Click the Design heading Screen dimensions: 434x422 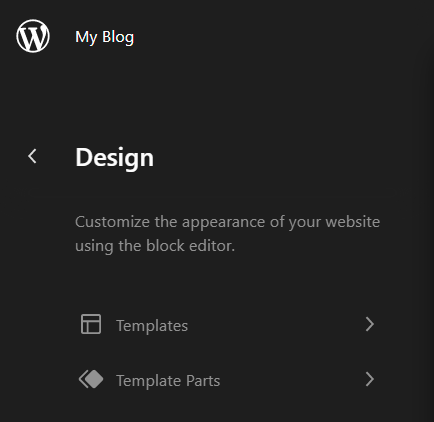tap(114, 157)
